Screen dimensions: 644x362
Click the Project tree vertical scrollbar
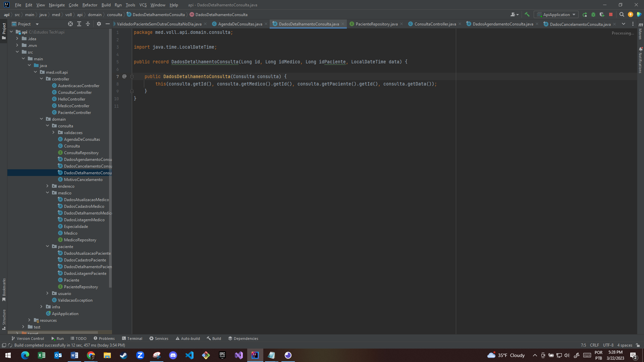point(110,158)
